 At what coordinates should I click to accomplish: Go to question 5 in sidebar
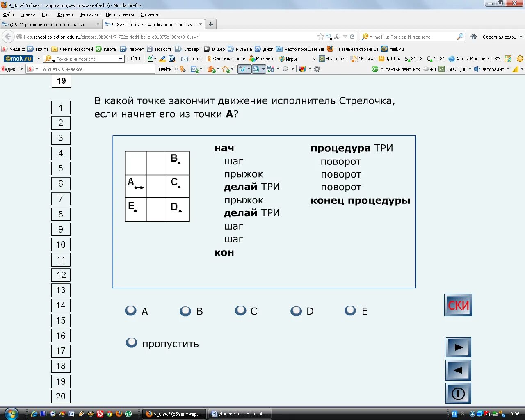tap(61, 168)
